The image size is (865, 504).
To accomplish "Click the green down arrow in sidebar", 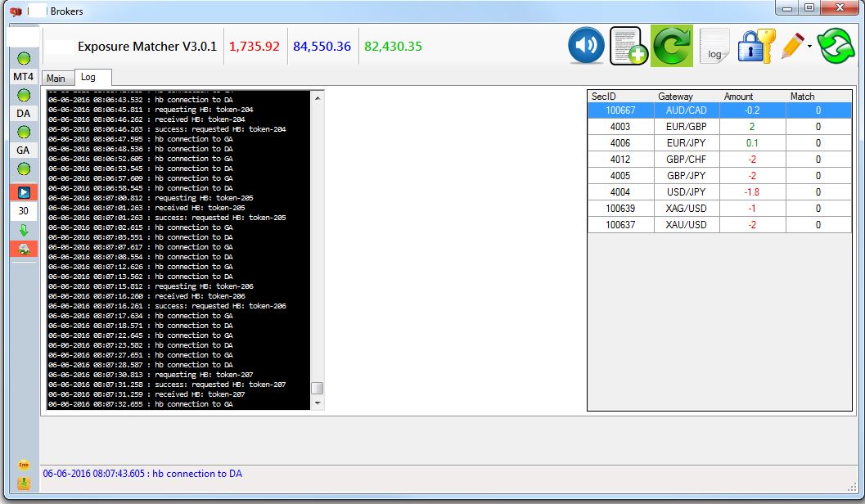I will [x=23, y=230].
